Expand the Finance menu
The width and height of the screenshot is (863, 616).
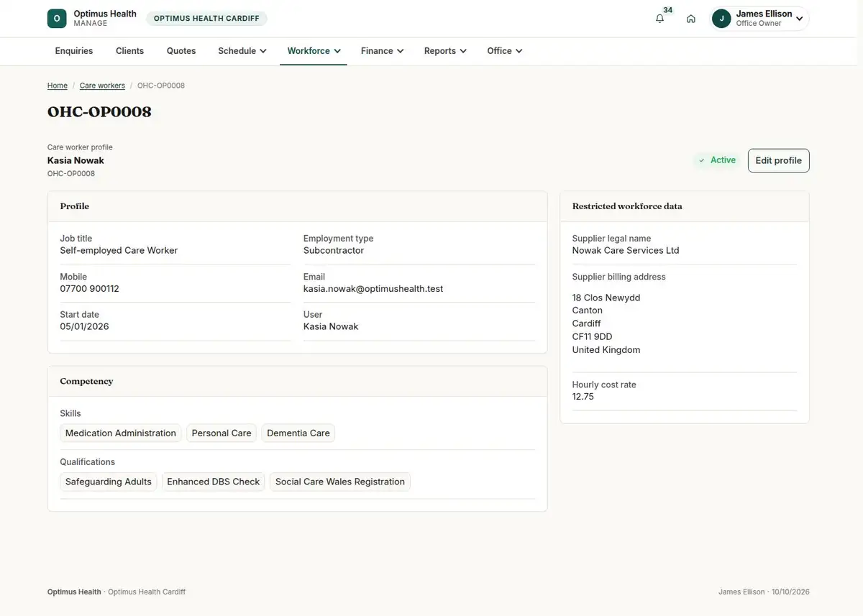click(383, 51)
